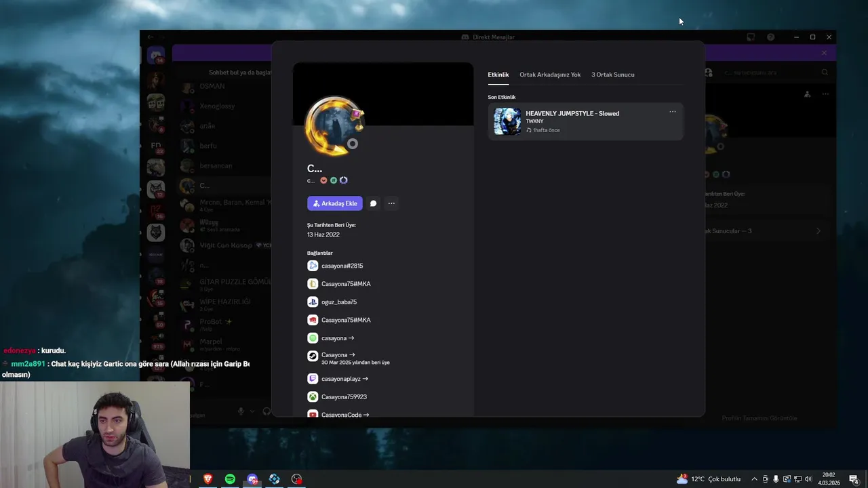Screen dimensions: 868x488
Task: Click the blue ring profile badge
Action: [x=344, y=180]
